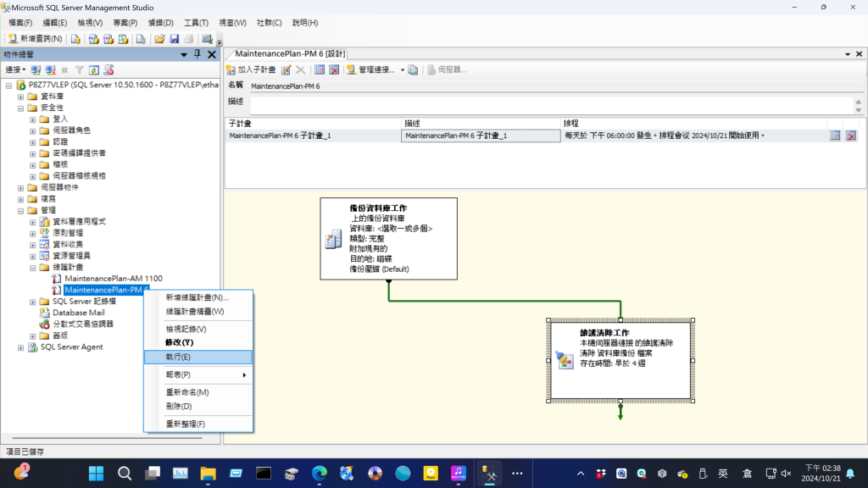Click the 加入子計畫 (Add Subplan) button
Screen dimensions: 868x488
pos(251,69)
